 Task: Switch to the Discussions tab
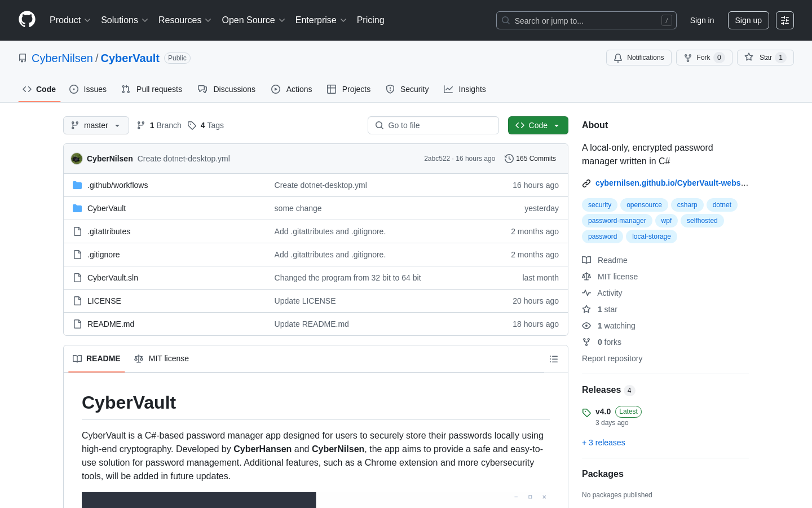click(227, 89)
